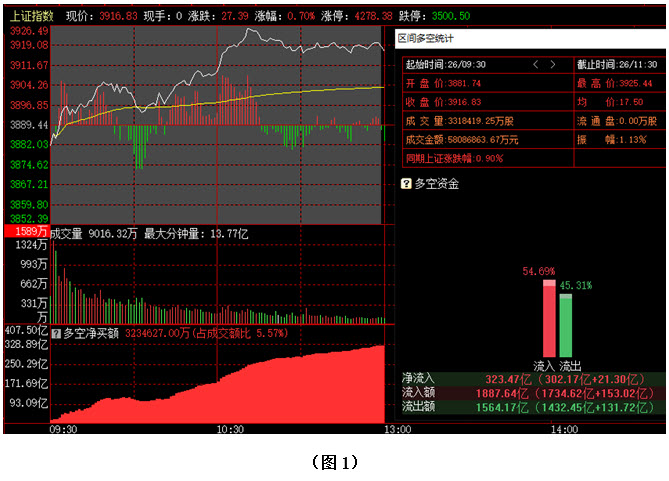Click the 662万 volume axis label
The width and height of the screenshot is (669, 481).
(34, 284)
